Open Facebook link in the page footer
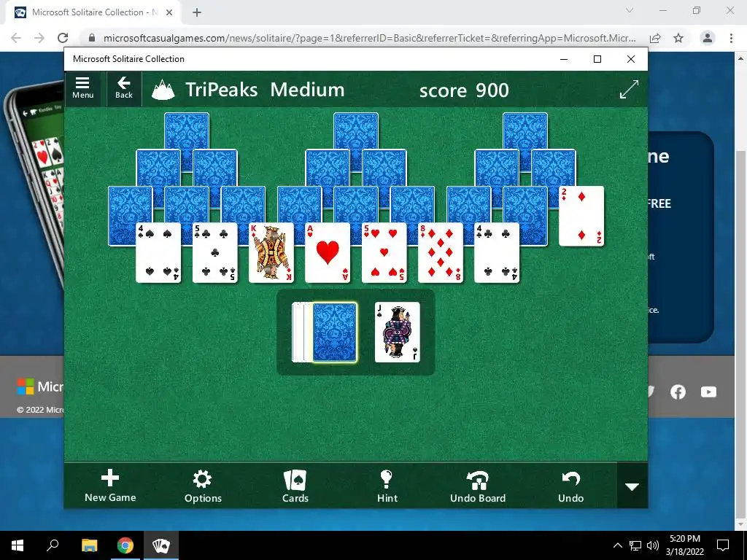The height and width of the screenshot is (560, 747). 678,392
